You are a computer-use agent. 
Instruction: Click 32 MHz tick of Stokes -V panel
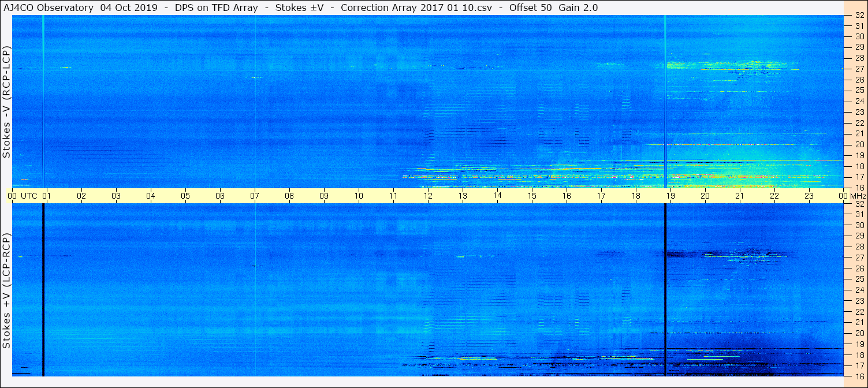(859, 16)
